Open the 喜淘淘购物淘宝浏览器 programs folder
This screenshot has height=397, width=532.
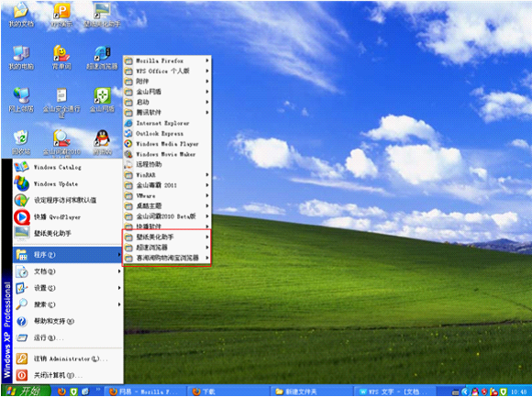coord(167,258)
